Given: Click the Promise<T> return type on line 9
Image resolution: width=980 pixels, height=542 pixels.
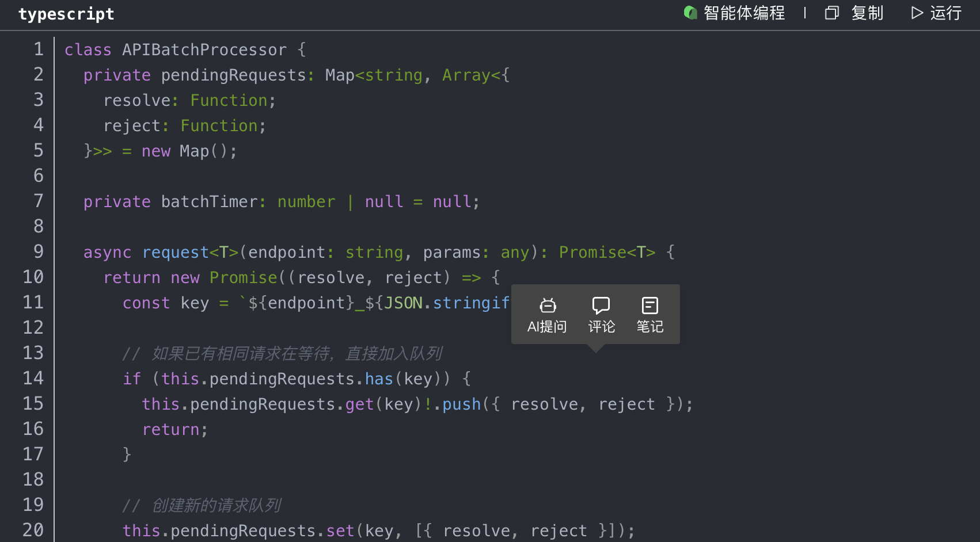Looking at the screenshot, I should click(607, 253).
